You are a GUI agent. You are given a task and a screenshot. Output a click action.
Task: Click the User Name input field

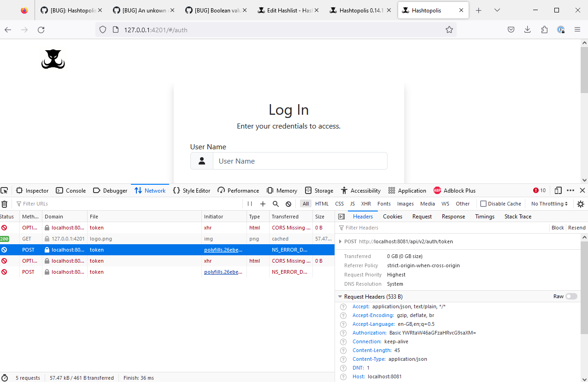(300, 161)
